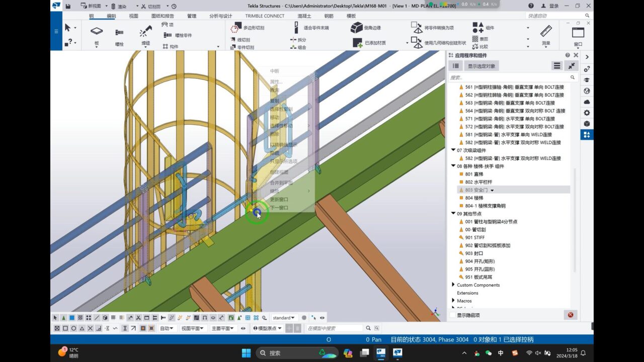Switch to the 钢 ribbon tab
The height and width of the screenshot is (362, 644).
[92, 16]
